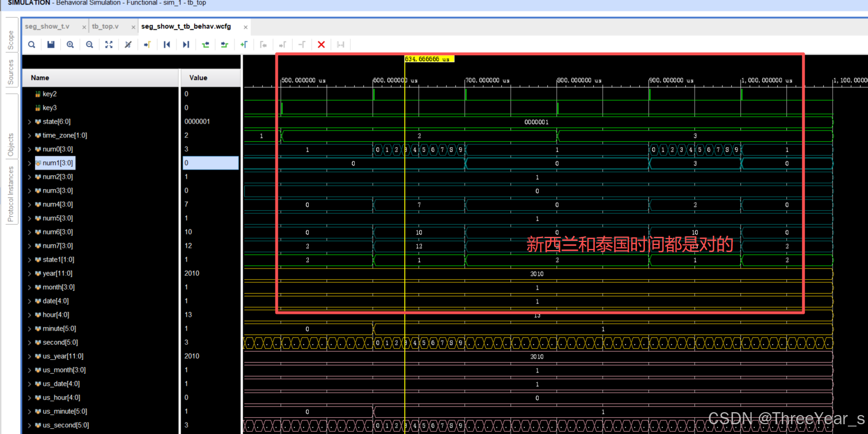The width and height of the screenshot is (868, 434).
Task: Select the us_minute[5:0] signal name
Action: pos(64,412)
